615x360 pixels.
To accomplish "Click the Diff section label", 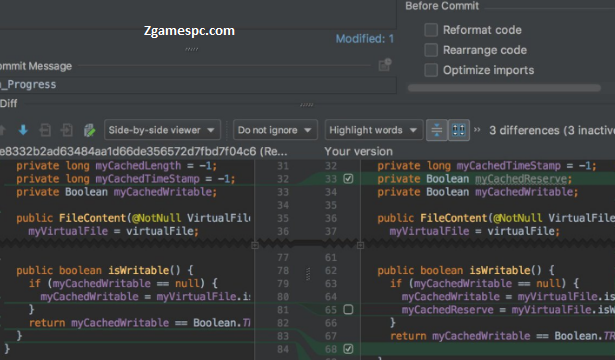I will 9,104.
